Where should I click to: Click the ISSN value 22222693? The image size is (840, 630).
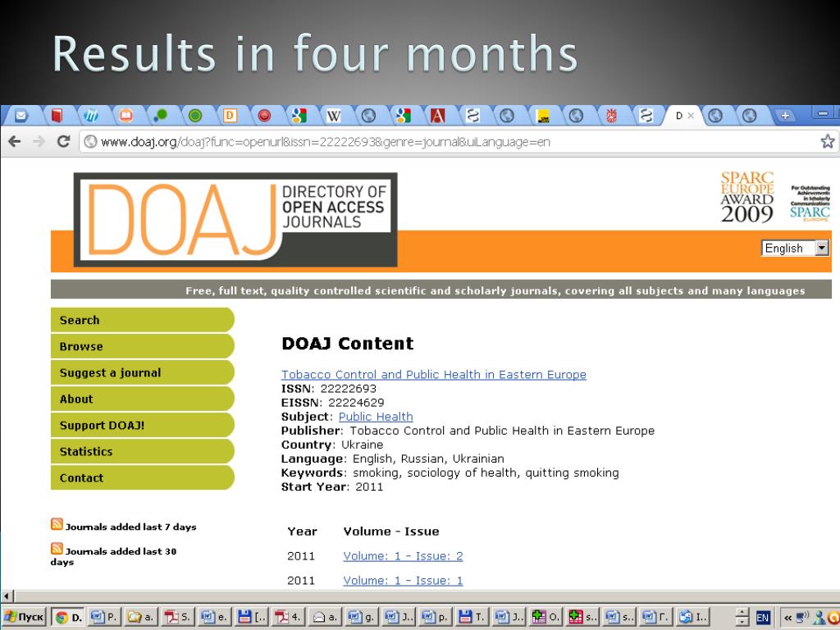click(348, 388)
